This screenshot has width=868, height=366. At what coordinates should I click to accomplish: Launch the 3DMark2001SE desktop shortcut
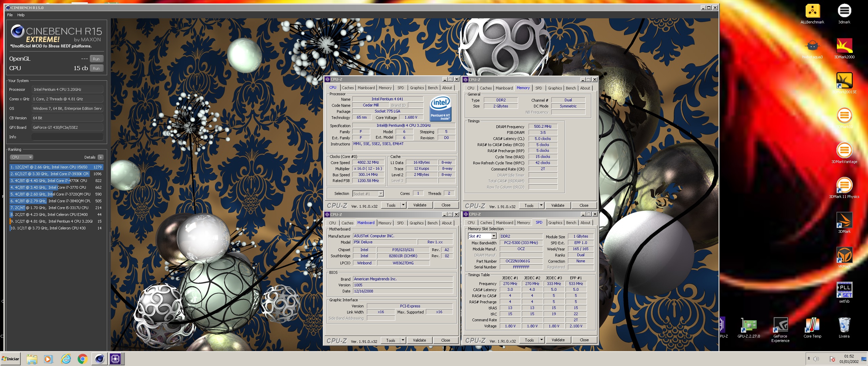point(844,83)
